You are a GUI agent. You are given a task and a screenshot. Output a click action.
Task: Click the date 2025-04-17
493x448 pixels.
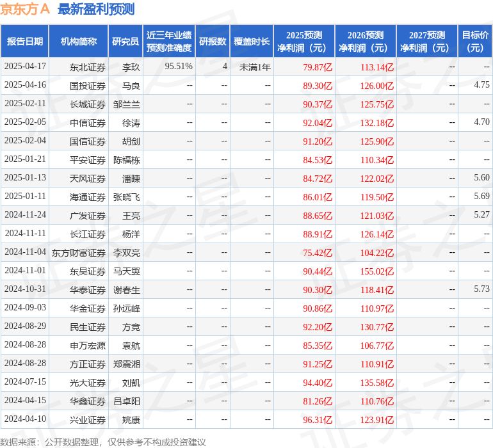tap(25, 67)
